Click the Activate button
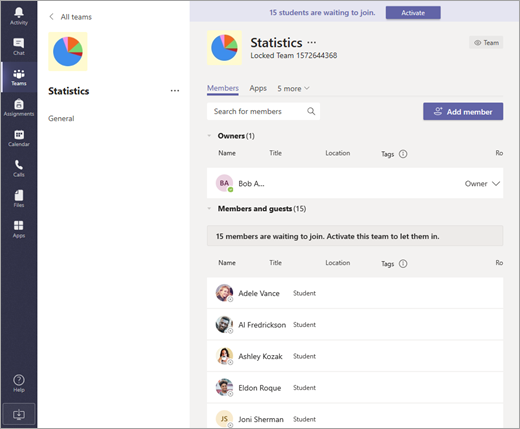This screenshot has width=520, height=429. [413, 13]
